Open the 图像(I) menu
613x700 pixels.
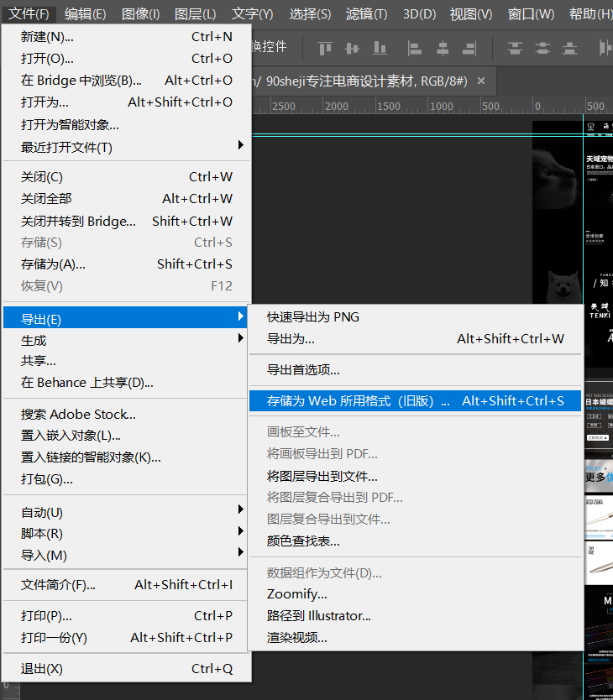pos(141,14)
